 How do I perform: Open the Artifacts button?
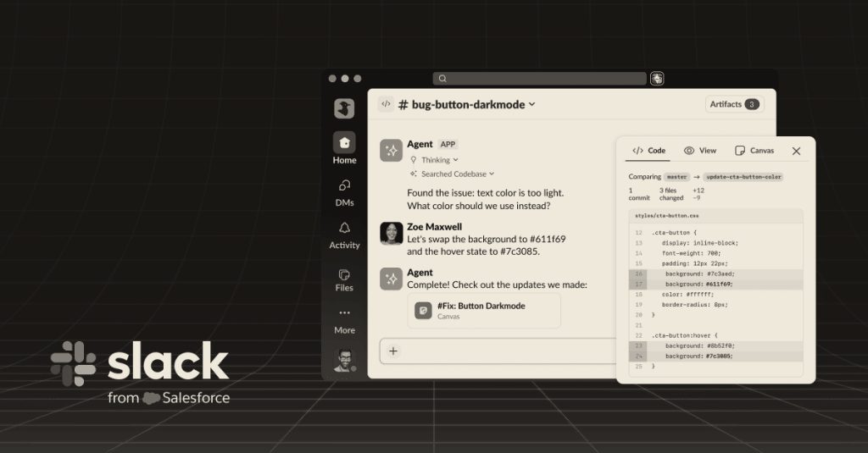[735, 104]
